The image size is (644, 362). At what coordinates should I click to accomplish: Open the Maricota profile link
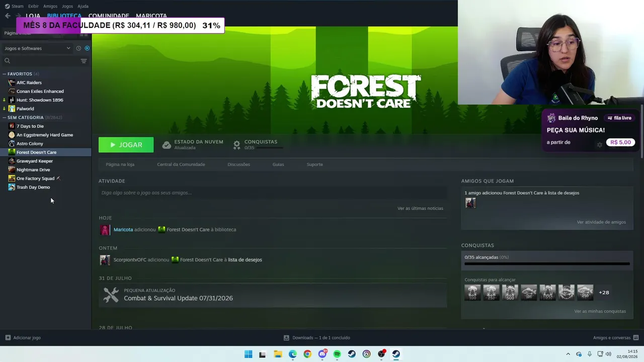pos(123,230)
